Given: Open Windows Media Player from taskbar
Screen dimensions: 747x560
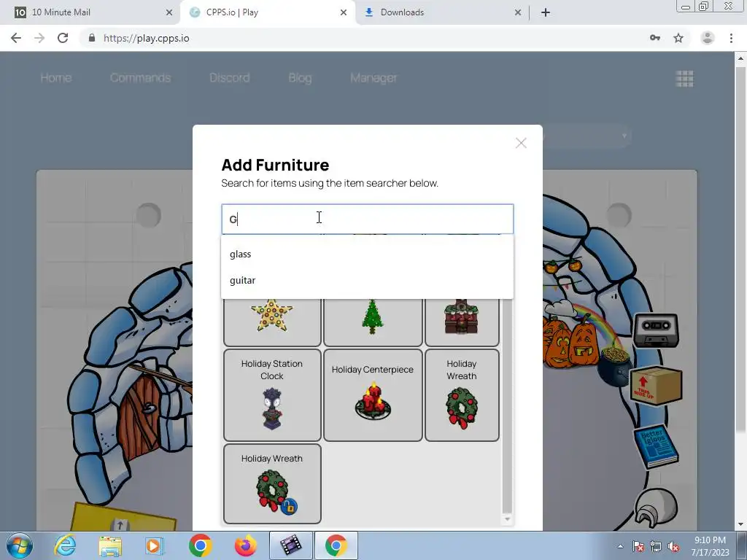Looking at the screenshot, I should 155,545.
